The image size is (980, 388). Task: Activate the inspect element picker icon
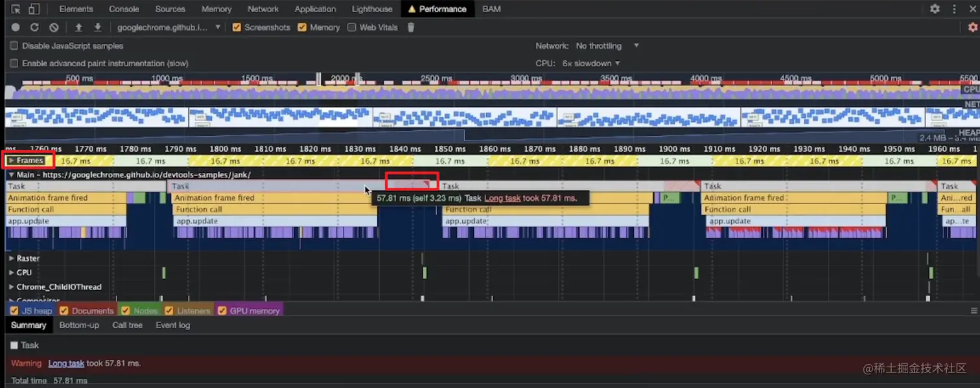point(16,9)
